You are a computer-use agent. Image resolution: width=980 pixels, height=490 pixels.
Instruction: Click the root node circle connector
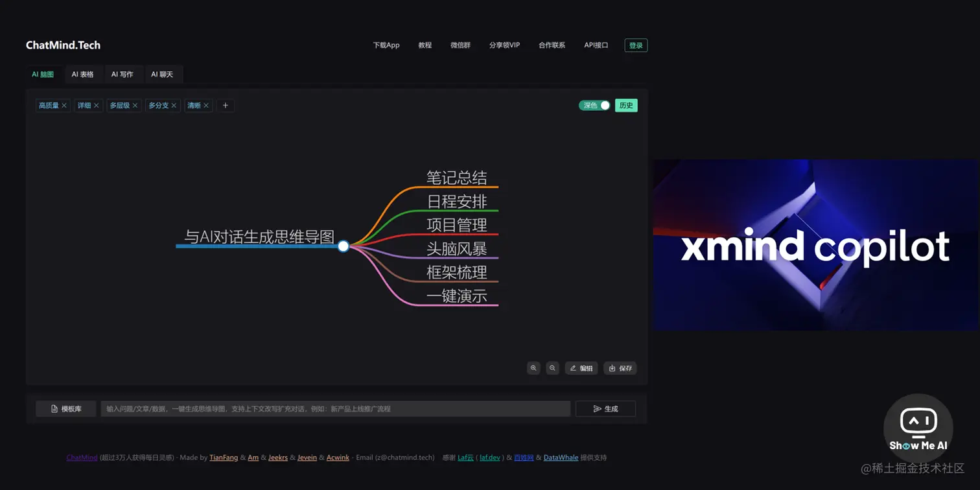(x=344, y=246)
